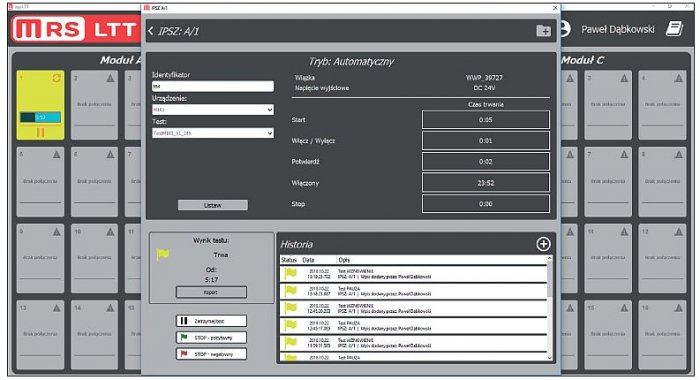The width and height of the screenshot is (700, 380).
Task: Open the logbook icon beside Paweł Dąbkowski
Action: (674, 29)
